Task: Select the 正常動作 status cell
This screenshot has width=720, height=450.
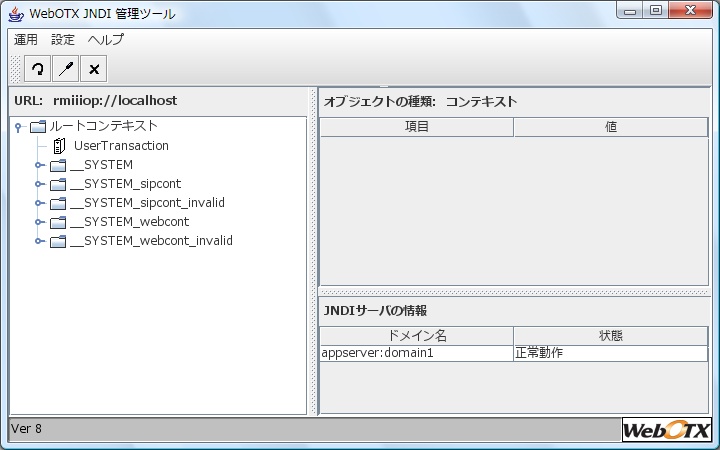Action: [x=611, y=353]
